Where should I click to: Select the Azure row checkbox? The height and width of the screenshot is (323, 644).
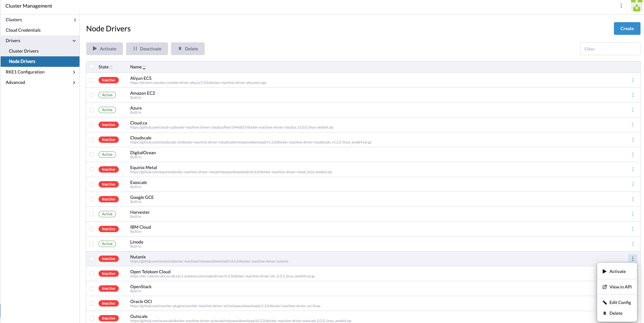pos(92,110)
